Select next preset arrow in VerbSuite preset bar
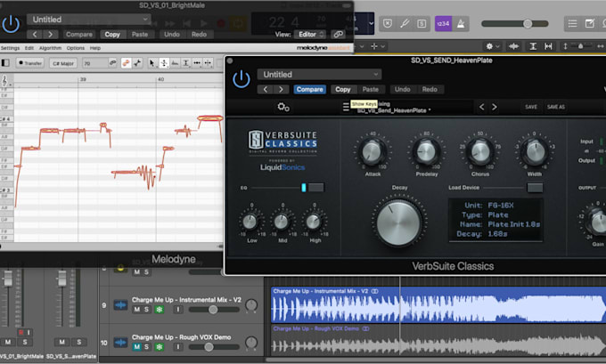 tap(495, 107)
